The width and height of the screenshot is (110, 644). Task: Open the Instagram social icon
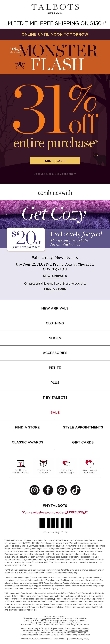click(x=34, y=490)
